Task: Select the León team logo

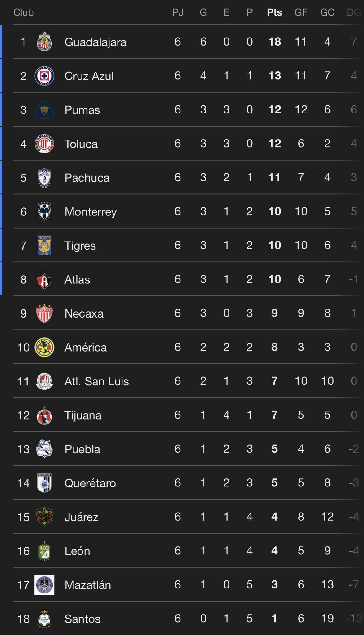Action: coord(44,551)
